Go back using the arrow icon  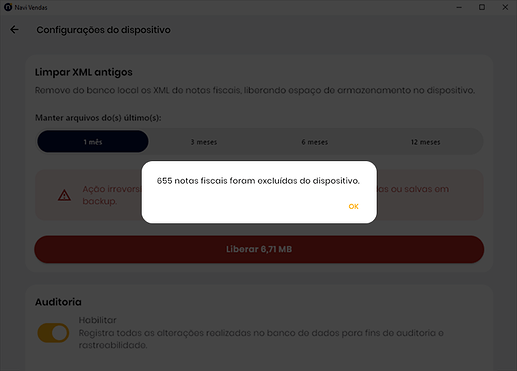(14, 30)
